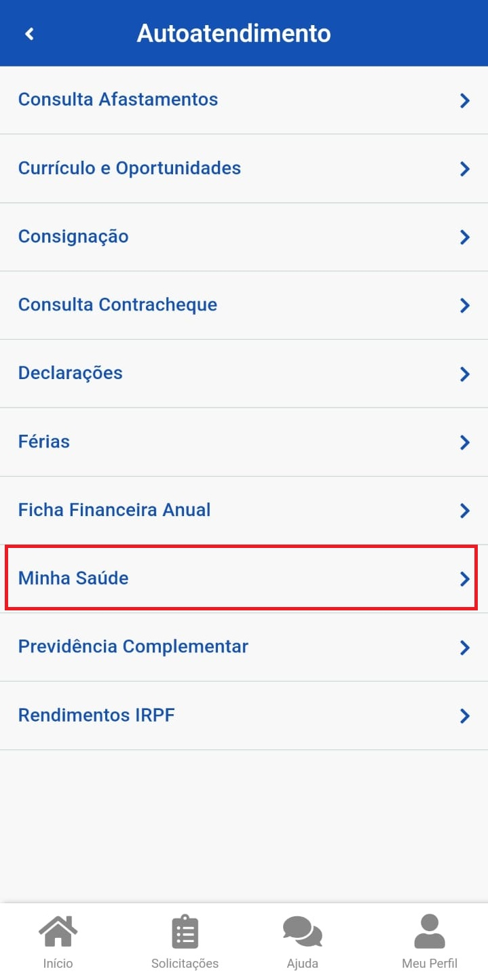Tap the Férias label
Viewport: 488px width, 980px height.
pyautogui.click(x=44, y=442)
